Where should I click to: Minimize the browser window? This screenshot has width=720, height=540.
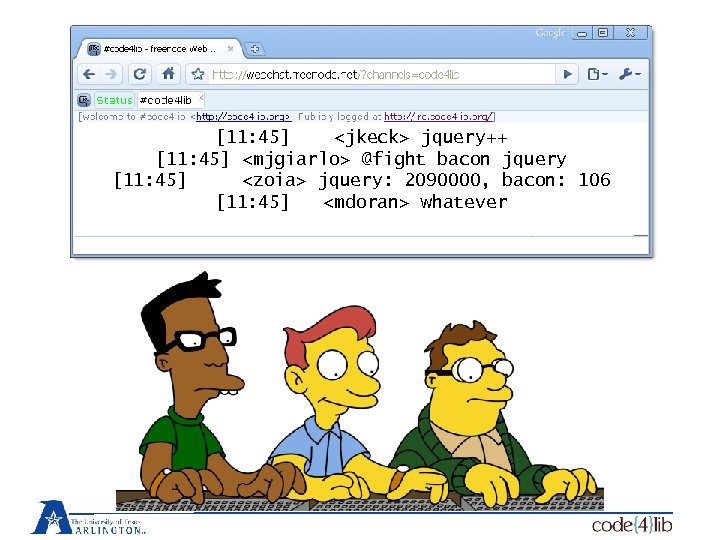click(582, 33)
